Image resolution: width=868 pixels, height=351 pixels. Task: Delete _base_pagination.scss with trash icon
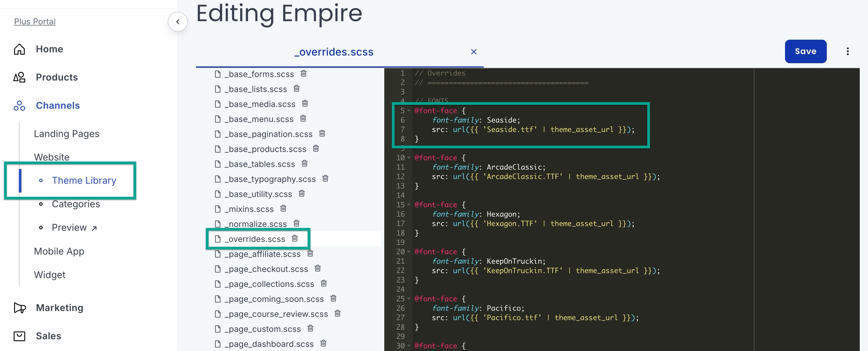click(322, 133)
